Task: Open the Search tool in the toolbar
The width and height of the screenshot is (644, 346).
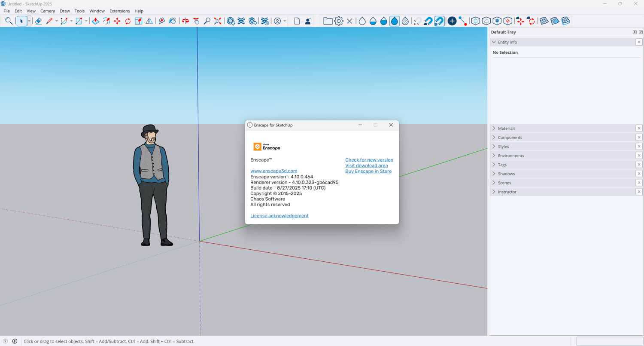Action: [x=9, y=21]
